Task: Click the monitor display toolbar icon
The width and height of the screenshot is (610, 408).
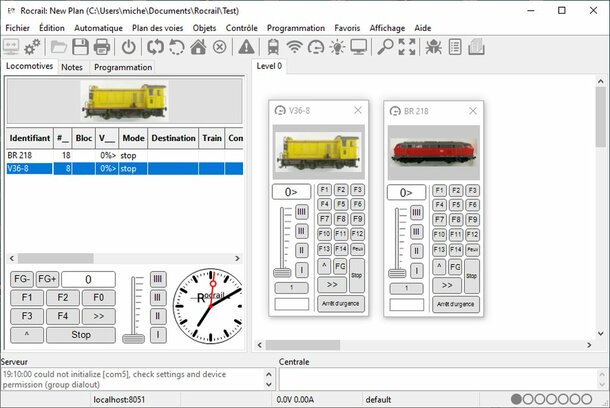Action: [x=358, y=47]
